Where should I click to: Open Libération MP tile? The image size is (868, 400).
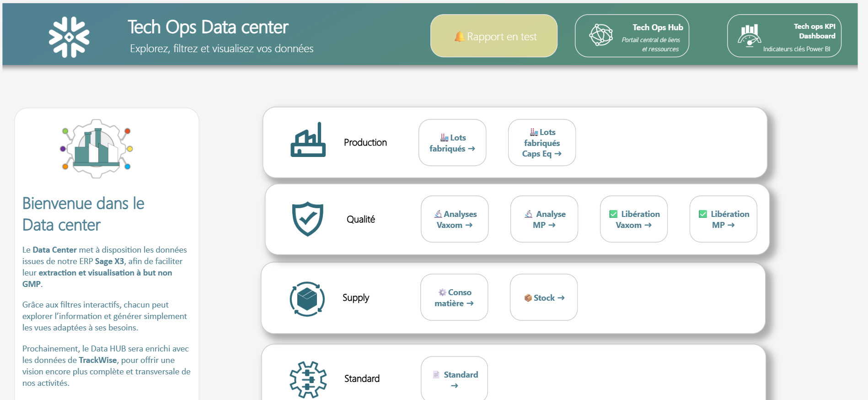point(723,219)
